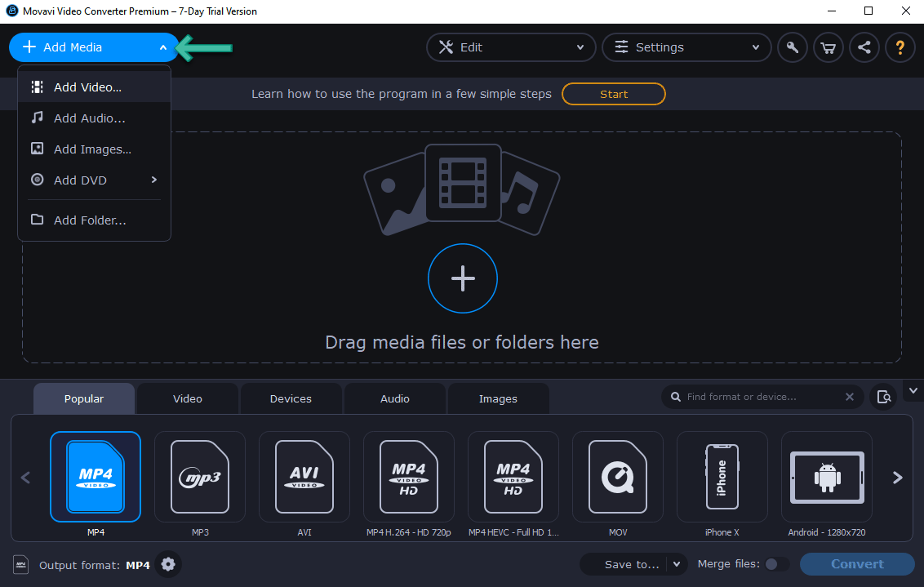Switch to the Popular tab
The image size is (924, 587).
point(84,399)
